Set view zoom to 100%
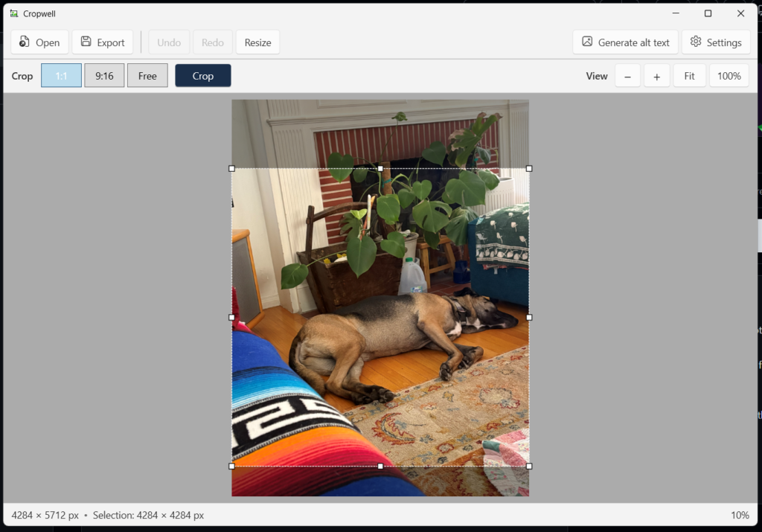Screen dimensions: 762x532 click(x=729, y=76)
